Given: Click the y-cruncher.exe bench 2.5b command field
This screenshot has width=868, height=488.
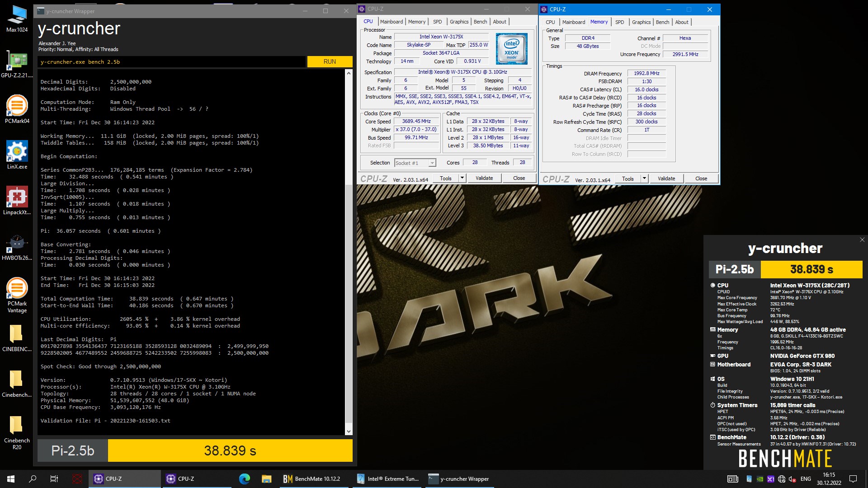Looking at the screenshot, I should (172, 62).
